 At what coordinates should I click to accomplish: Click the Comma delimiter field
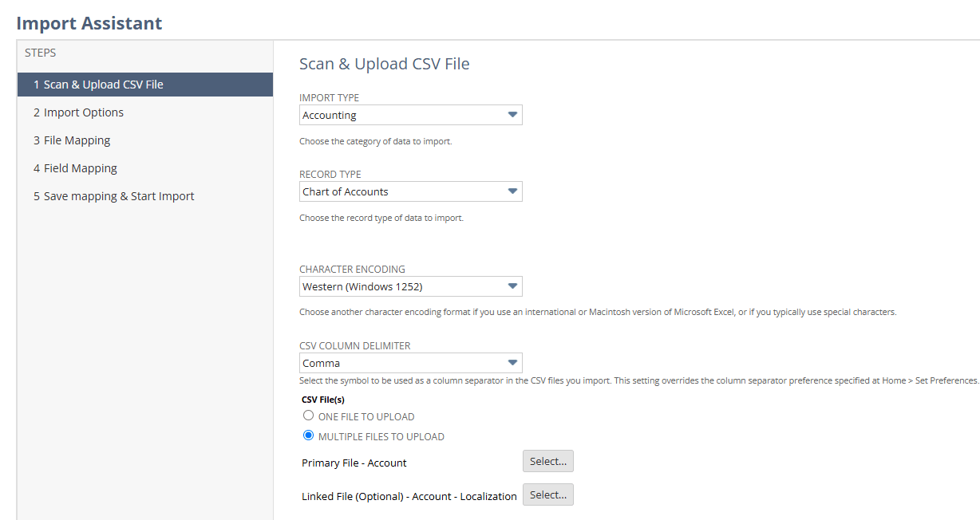click(x=411, y=363)
